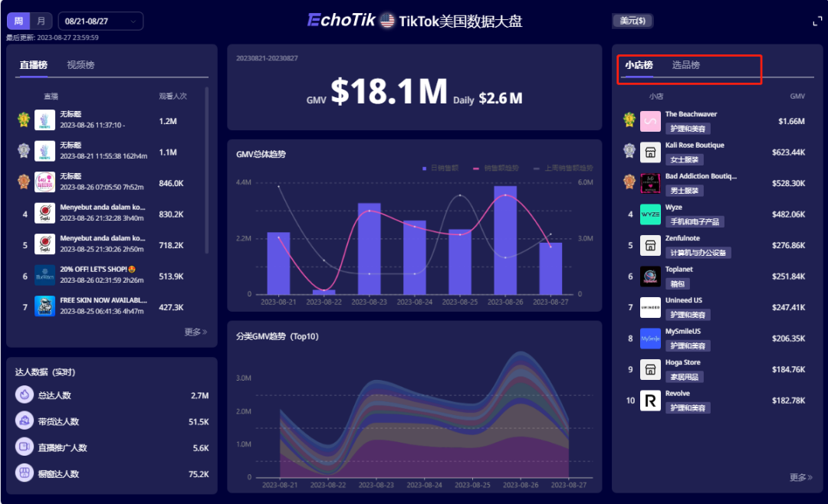Click 家居用品 tag under Hoga Store

[685, 377]
